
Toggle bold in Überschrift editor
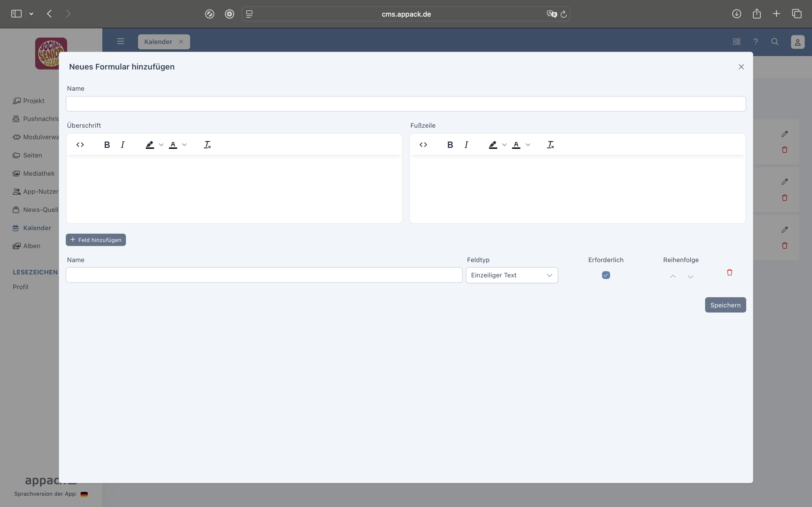coord(107,145)
